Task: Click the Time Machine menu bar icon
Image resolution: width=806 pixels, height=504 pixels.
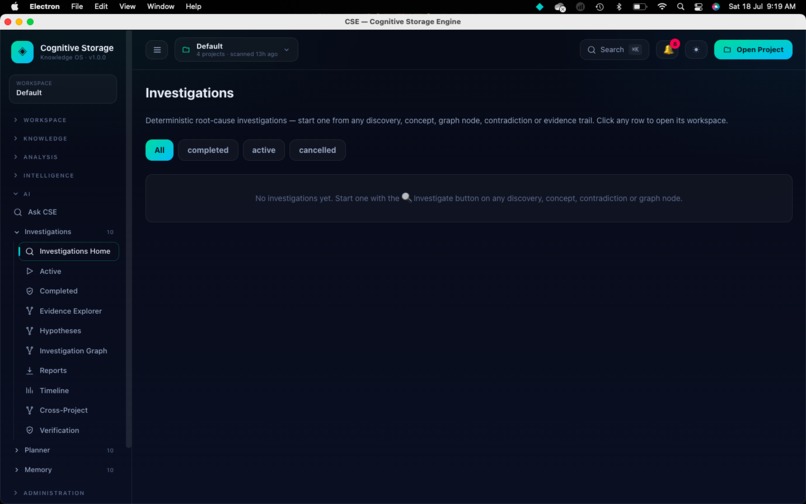Action: tap(599, 7)
